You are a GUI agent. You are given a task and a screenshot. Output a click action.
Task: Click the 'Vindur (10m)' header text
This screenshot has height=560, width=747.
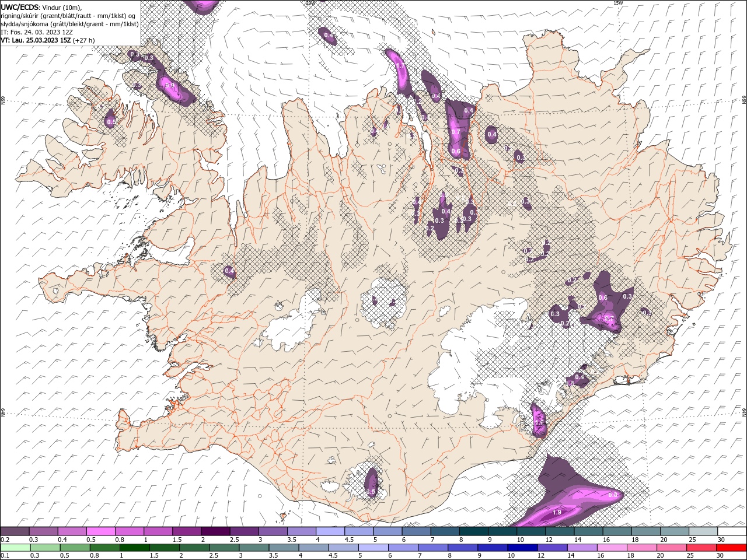coord(62,7)
